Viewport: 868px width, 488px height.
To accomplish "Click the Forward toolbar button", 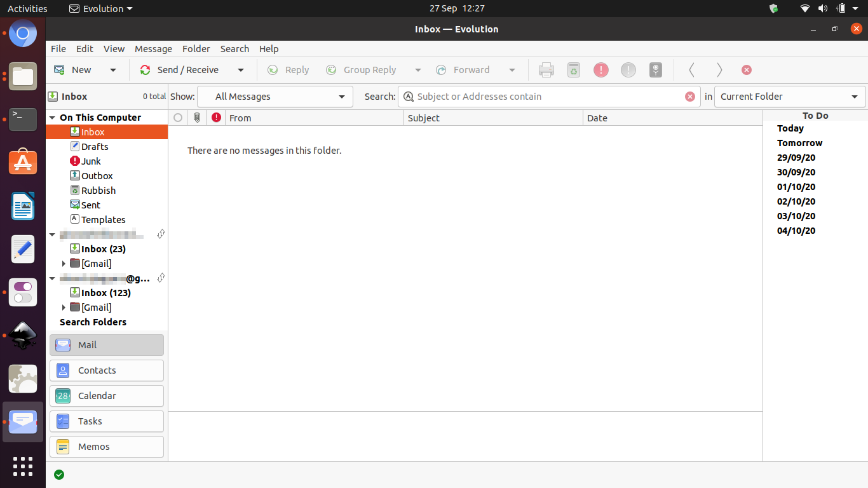I will click(x=463, y=70).
